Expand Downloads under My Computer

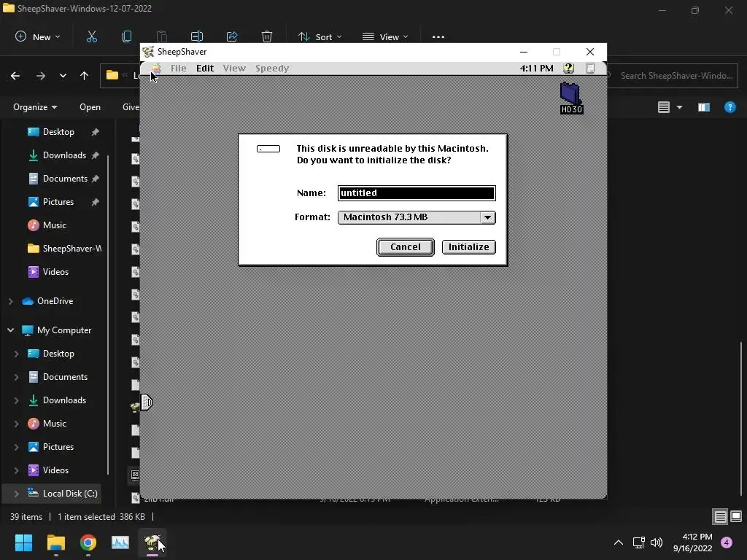(x=17, y=400)
